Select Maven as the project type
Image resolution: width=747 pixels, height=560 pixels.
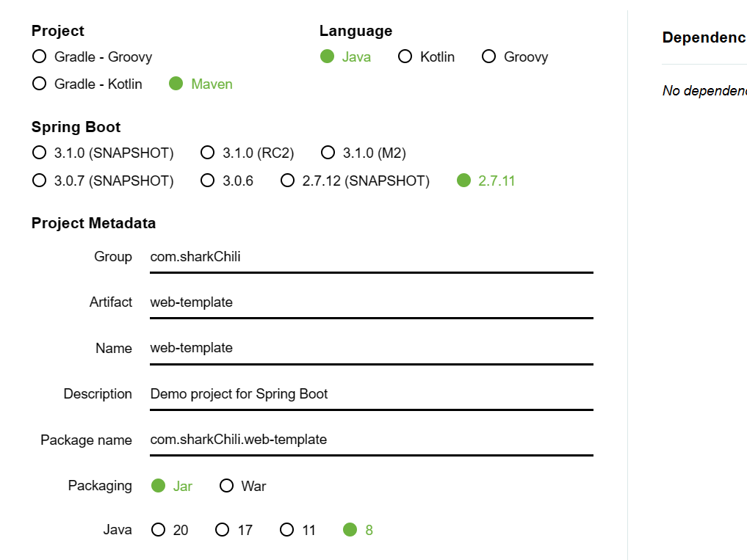[x=176, y=84]
